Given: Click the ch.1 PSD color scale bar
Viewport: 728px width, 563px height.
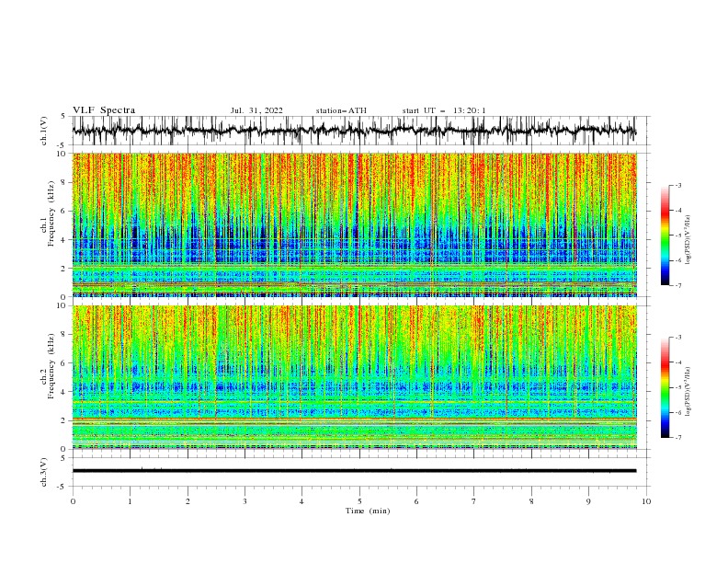Looking at the screenshot, I should [665, 236].
